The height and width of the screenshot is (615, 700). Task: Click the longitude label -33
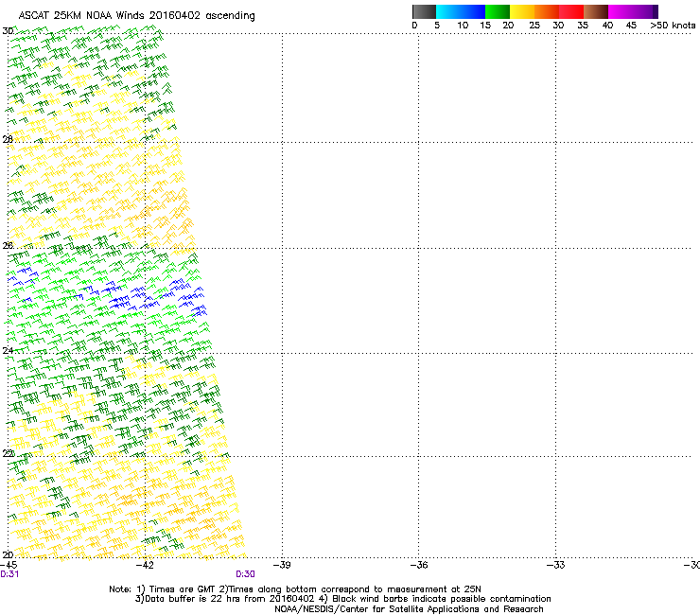coord(556,565)
